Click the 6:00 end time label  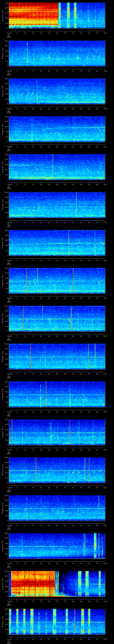pyautogui.click(x=105, y=184)
